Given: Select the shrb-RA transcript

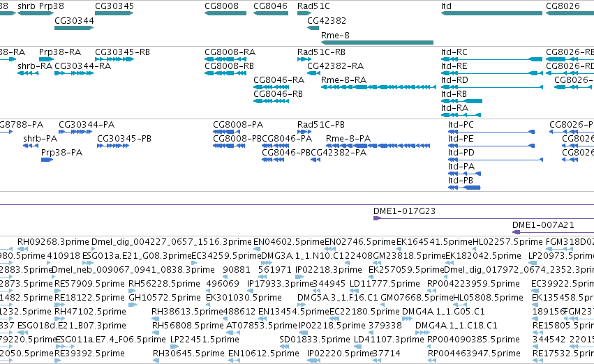Looking at the screenshot, I should click(28, 73).
